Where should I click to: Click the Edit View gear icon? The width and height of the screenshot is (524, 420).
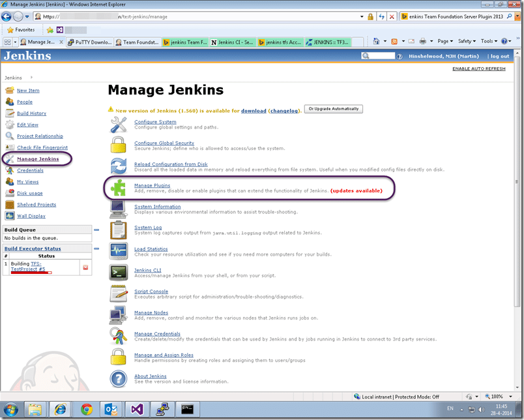tap(10, 125)
